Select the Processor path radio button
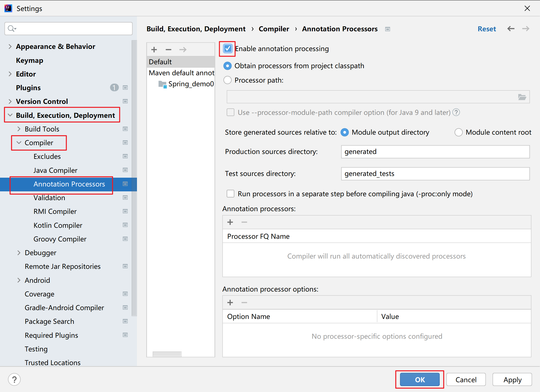540x392 pixels. point(227,80)
